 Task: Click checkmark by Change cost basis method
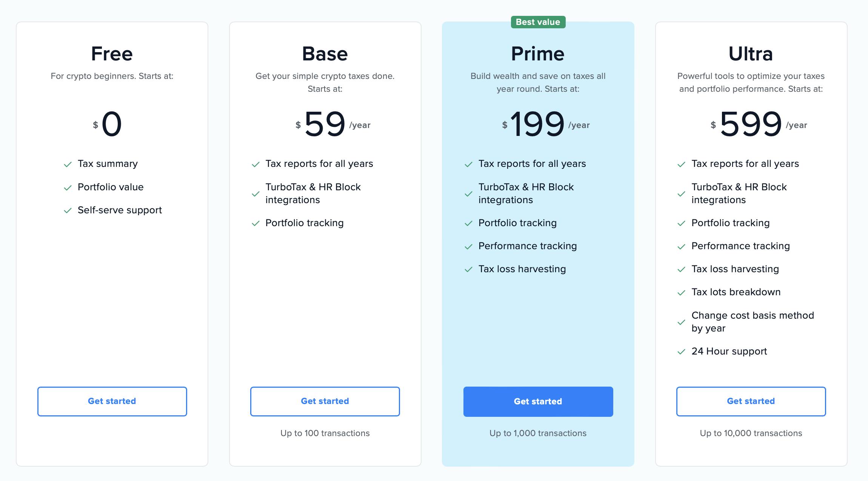point(681,322)
